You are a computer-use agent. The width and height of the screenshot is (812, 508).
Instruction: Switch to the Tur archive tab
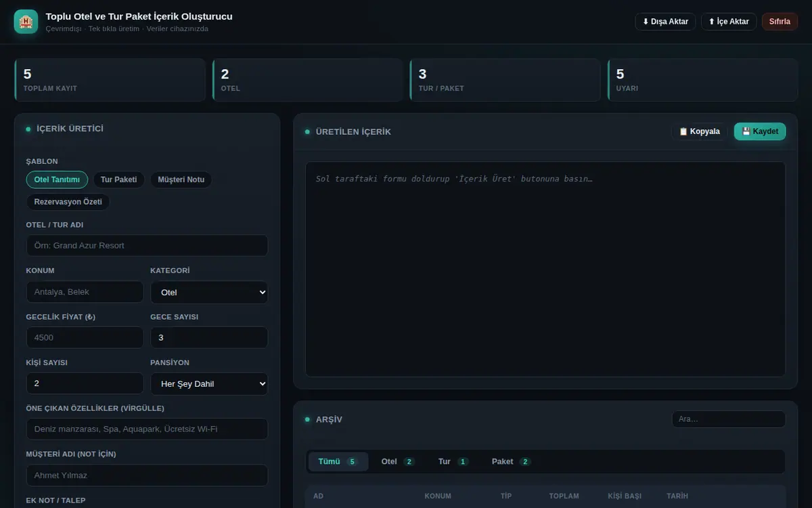[453, 461]
